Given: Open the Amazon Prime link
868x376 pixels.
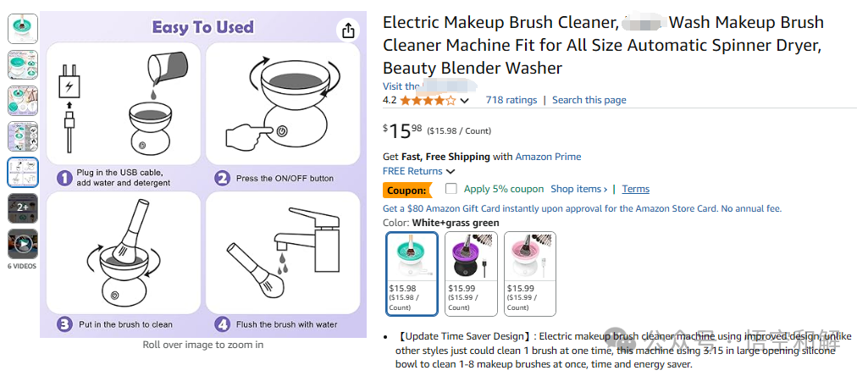Looking at the screenshot, I should pos(548,157).
